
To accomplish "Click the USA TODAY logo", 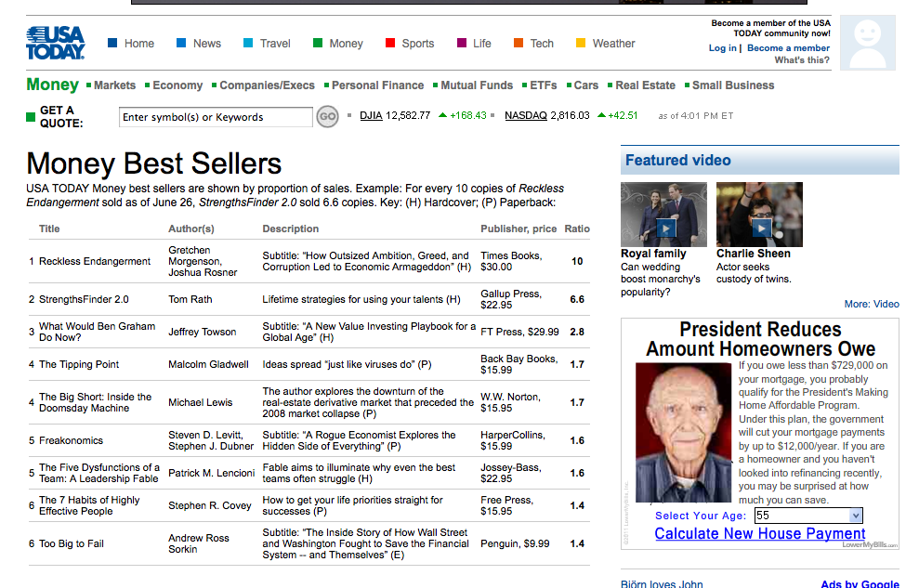I will point(56,43).
